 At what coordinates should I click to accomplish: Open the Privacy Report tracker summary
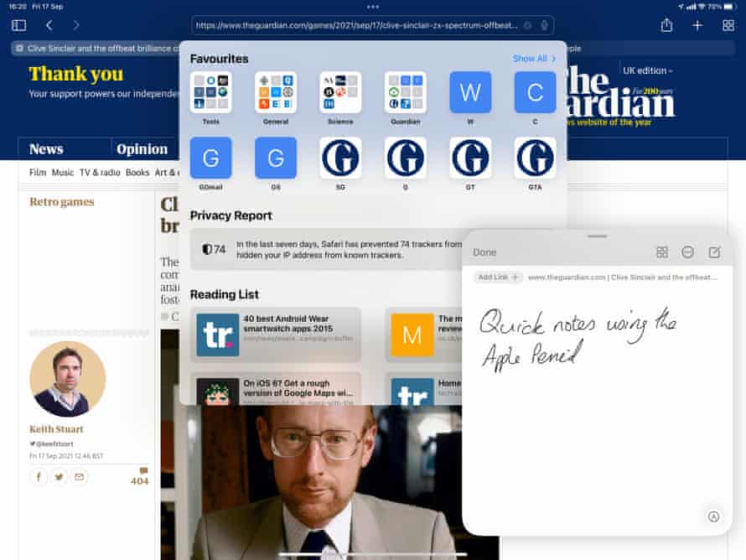click(327, 249)
